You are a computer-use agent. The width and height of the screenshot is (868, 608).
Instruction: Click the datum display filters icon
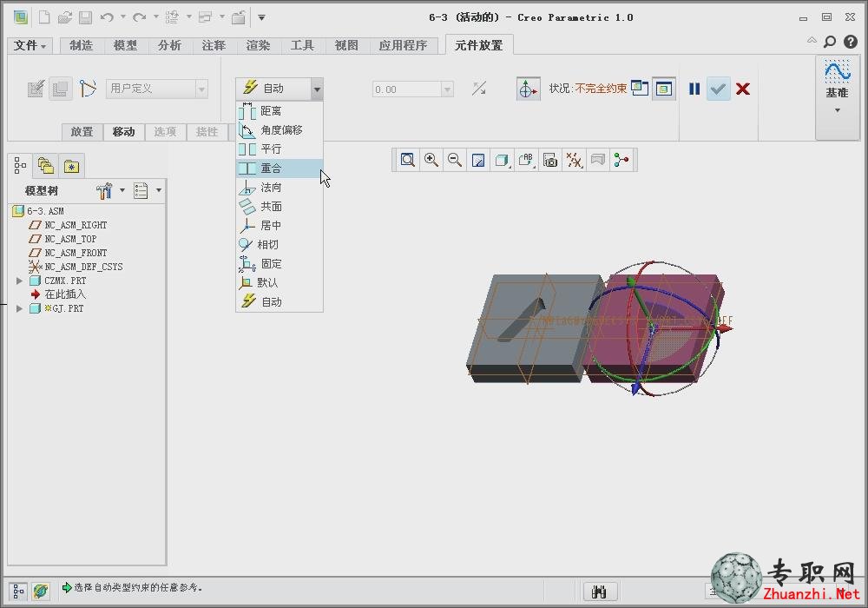click(x=574, y=160)
